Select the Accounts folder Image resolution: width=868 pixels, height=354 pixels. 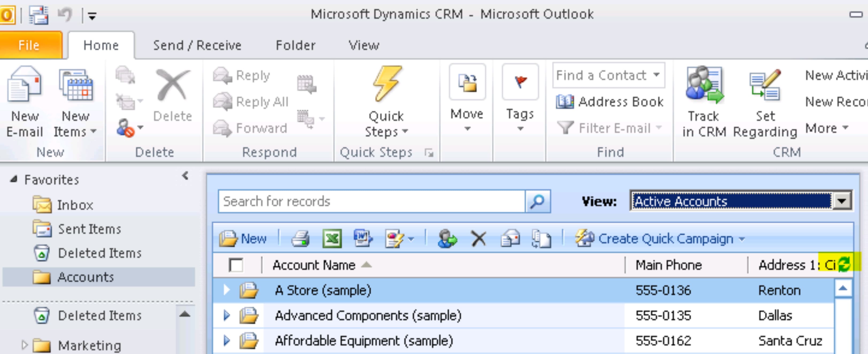tap(98, 277)
